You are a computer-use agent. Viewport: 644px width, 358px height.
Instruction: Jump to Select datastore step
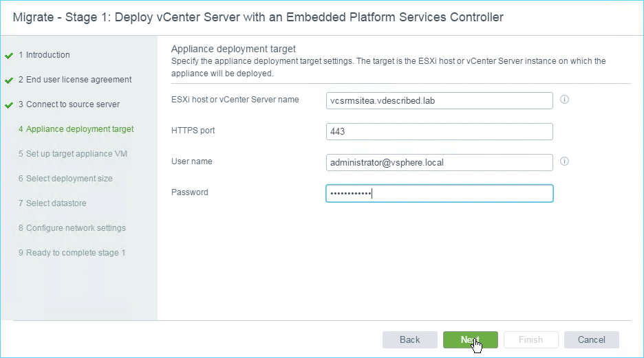[x=52, y=203]
